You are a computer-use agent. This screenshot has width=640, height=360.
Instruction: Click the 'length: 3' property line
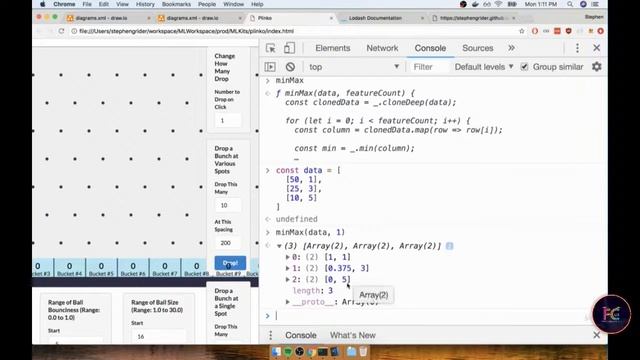(x=313, y=291)
